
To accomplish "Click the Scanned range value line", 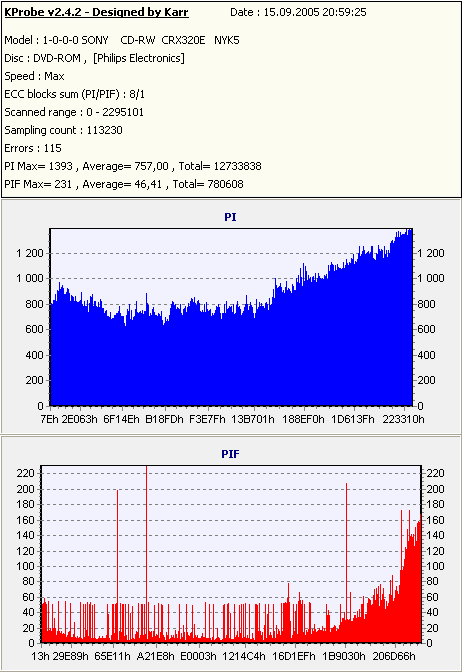I will tap(74, 112).
